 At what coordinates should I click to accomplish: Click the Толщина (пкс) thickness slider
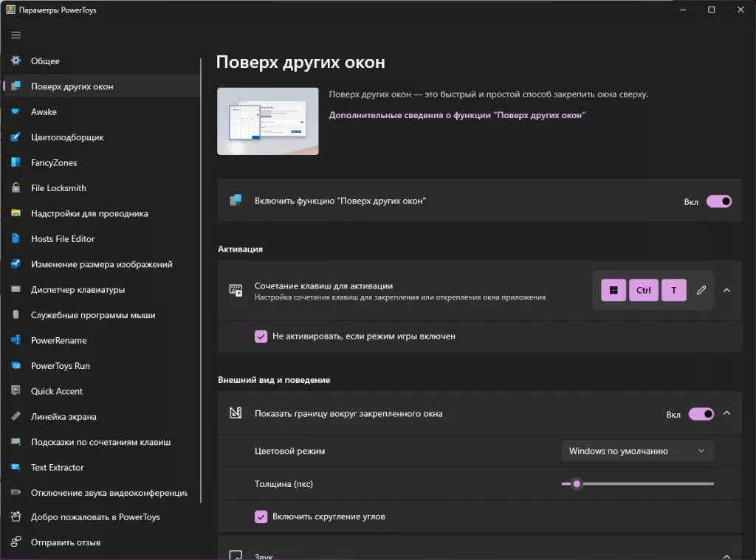(x=637, y=484)
